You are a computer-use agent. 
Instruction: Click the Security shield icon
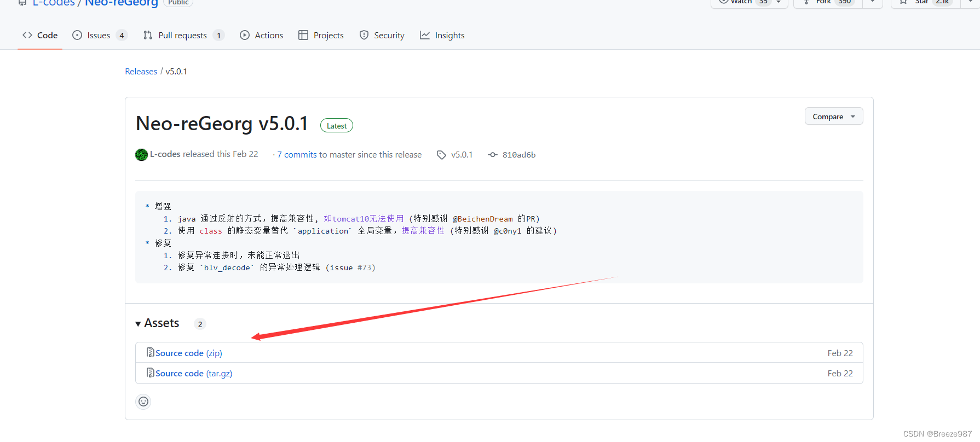coord(364,35)
